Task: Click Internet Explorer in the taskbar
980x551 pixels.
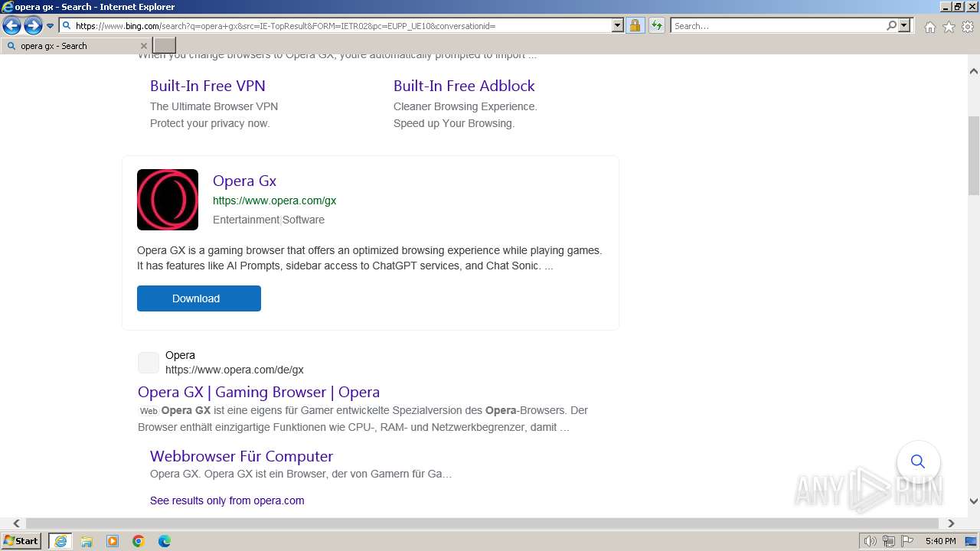Action: click(60, 541)
